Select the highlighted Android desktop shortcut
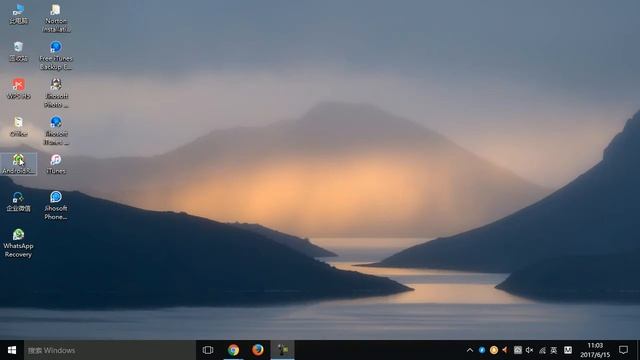 pos(18,164)
